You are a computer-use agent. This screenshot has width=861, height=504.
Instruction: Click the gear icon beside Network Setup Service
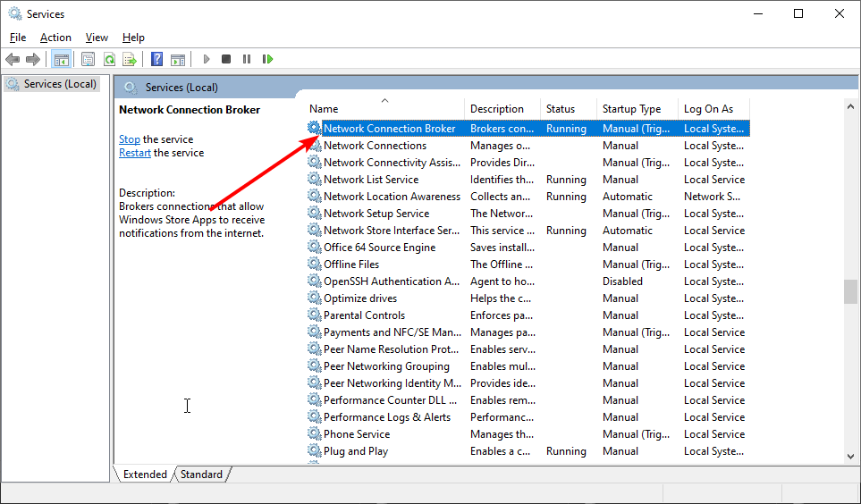click(314, 213)
